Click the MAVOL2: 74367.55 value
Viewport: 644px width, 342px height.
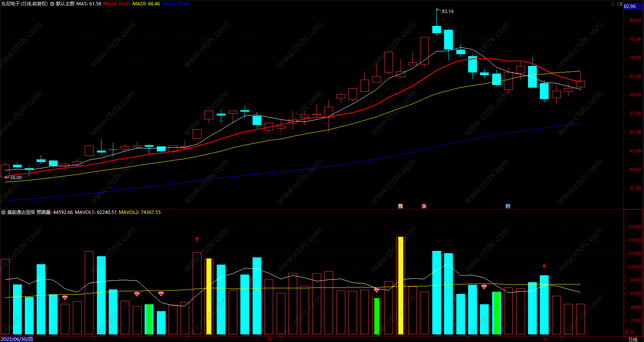(140, 212)
